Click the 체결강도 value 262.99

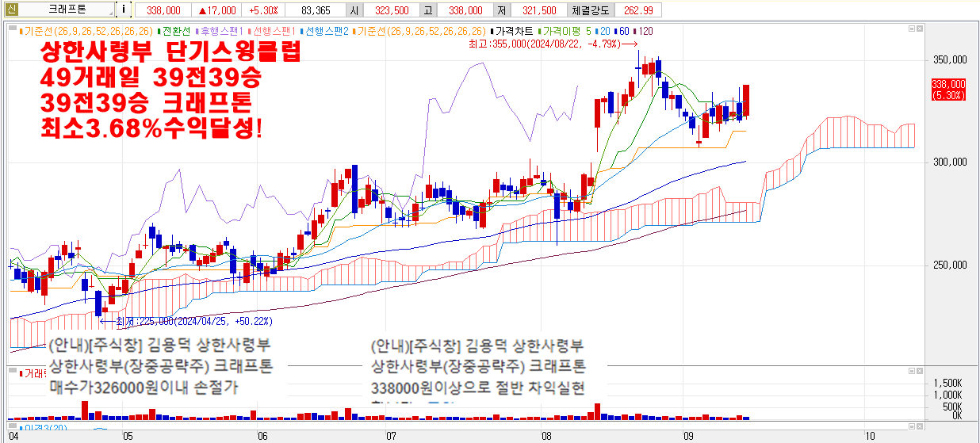click(x=638, y=10)
